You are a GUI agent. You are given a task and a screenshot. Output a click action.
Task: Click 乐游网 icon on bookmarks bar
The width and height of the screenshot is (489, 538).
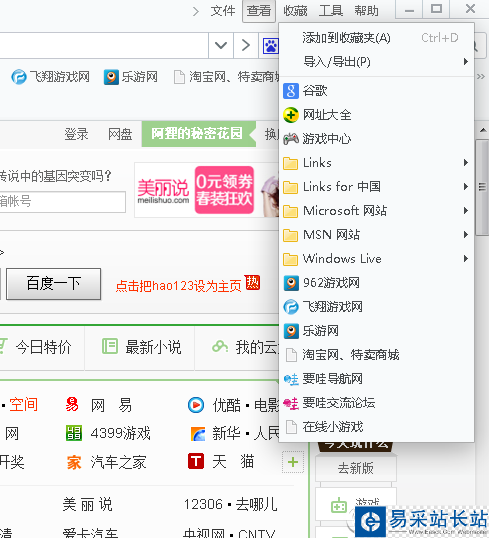coord(111,77)
